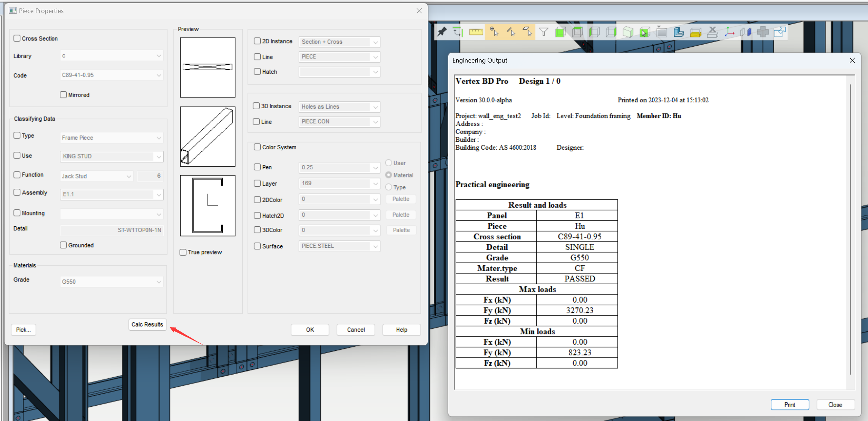Enable the Mirrored checkbox
The width and height of the screenshot is (868, 421).
point(63,95)
